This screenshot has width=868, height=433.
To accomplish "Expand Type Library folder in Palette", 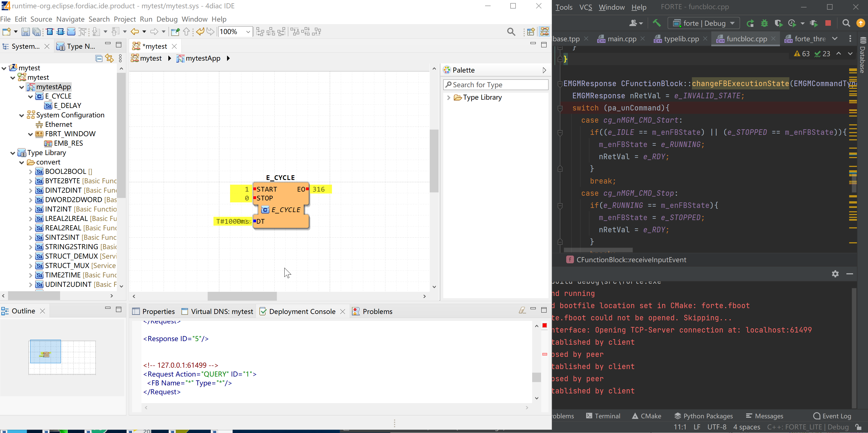I will coord(448,98).
